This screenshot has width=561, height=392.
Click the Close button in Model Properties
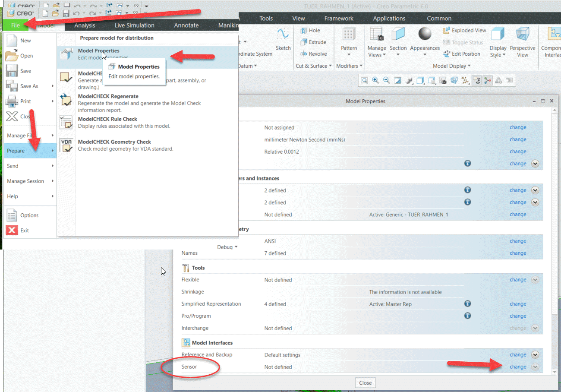[365, 383]
